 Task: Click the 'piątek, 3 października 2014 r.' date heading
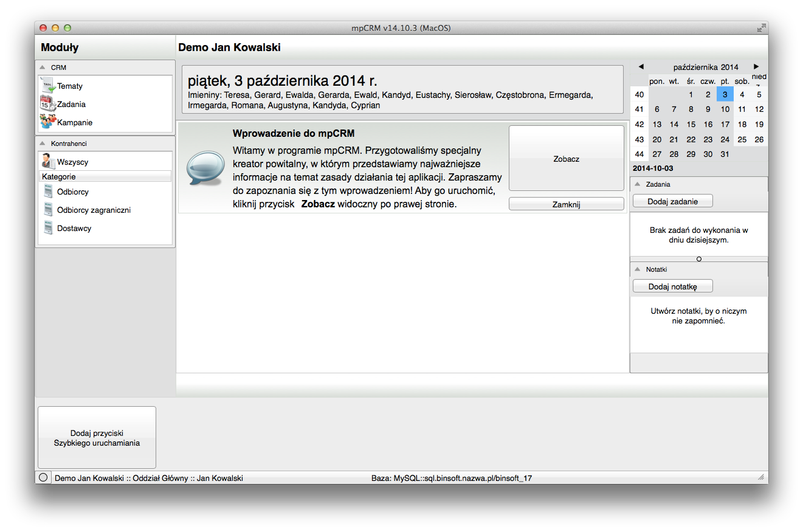click(283, 81)
